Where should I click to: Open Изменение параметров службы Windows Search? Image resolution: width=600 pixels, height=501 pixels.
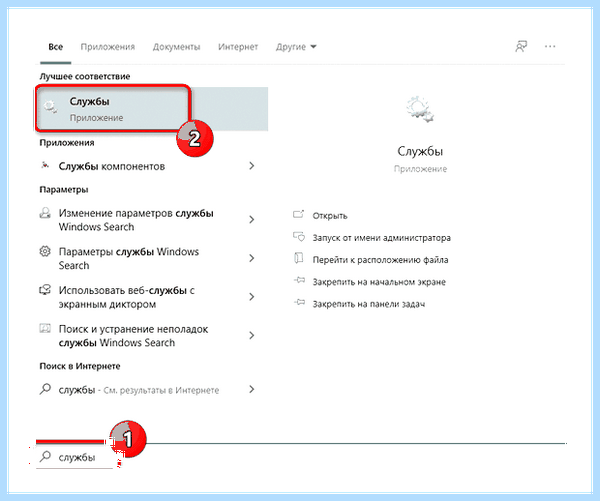136,220
